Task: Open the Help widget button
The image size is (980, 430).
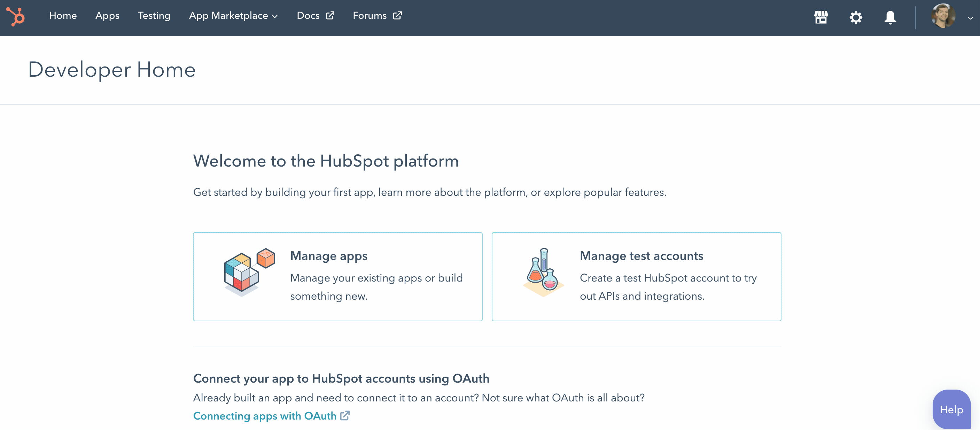Action: [951, 409]
